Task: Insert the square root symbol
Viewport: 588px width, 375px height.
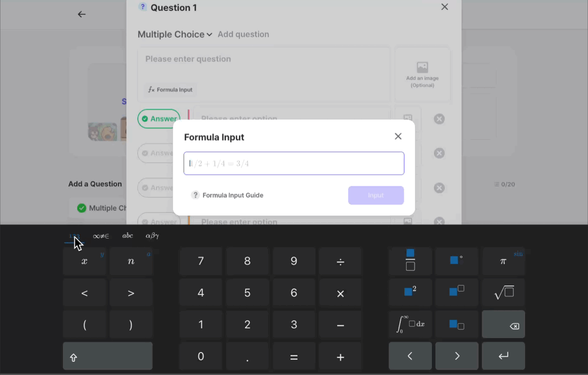Action: [x=503, y=292]
